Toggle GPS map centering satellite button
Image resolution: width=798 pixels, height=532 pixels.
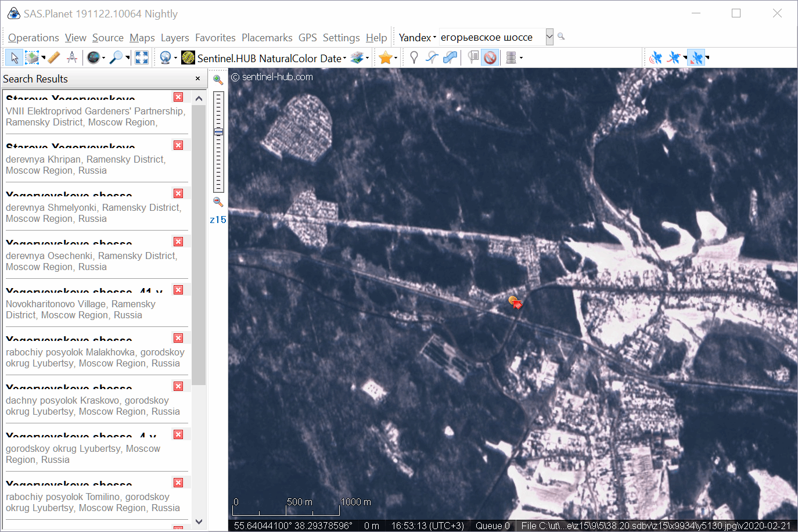(696, 57)
